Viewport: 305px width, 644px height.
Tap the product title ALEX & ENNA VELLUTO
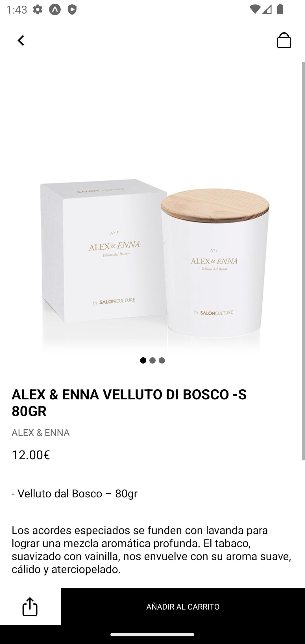(x=129, y=402)
